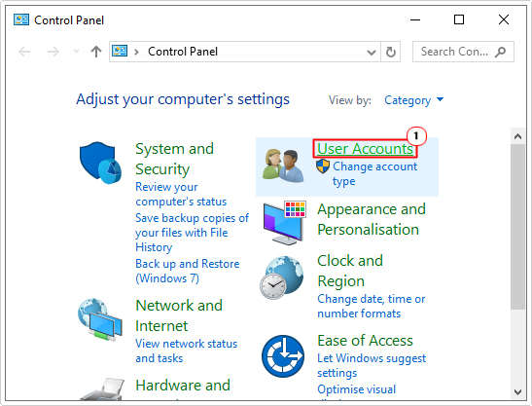Viewport: 532px width, 406px height.
Task: Click Change account type link
Action: (374, 173)
